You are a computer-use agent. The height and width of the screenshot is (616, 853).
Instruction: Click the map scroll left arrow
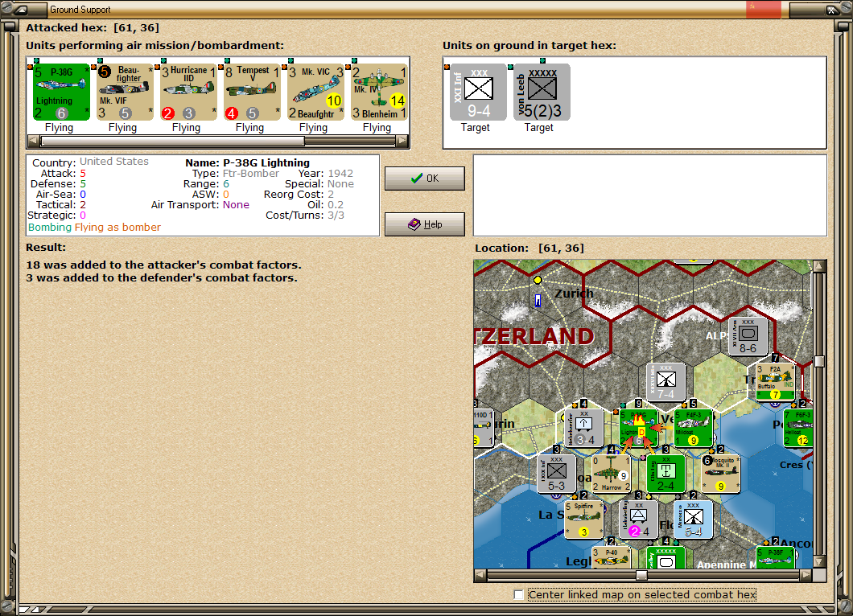tap(480, 575)
